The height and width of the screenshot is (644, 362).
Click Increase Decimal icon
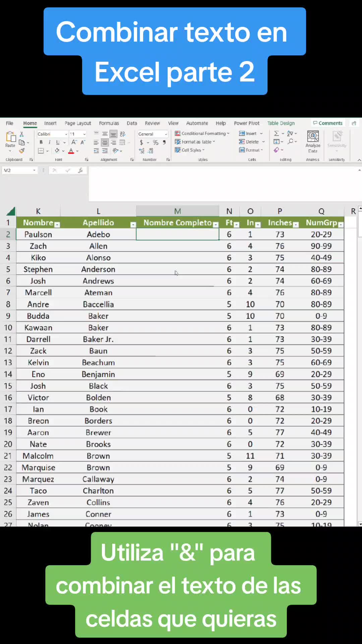(142, 151)
